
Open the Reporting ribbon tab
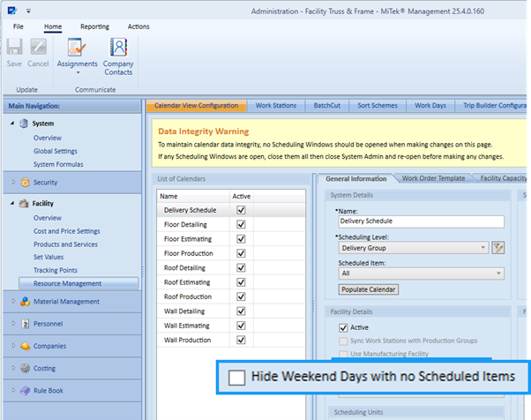[x=94, y=26]
